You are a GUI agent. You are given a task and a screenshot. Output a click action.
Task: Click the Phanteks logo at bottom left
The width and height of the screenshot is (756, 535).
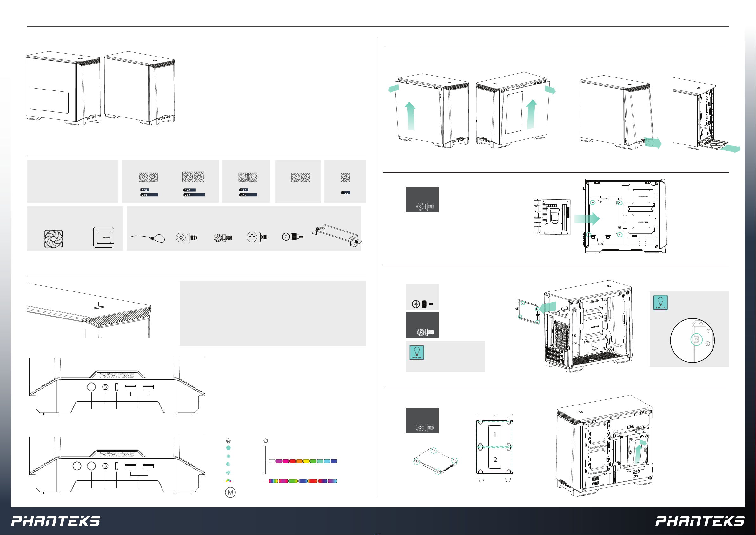tap(56, 521)
